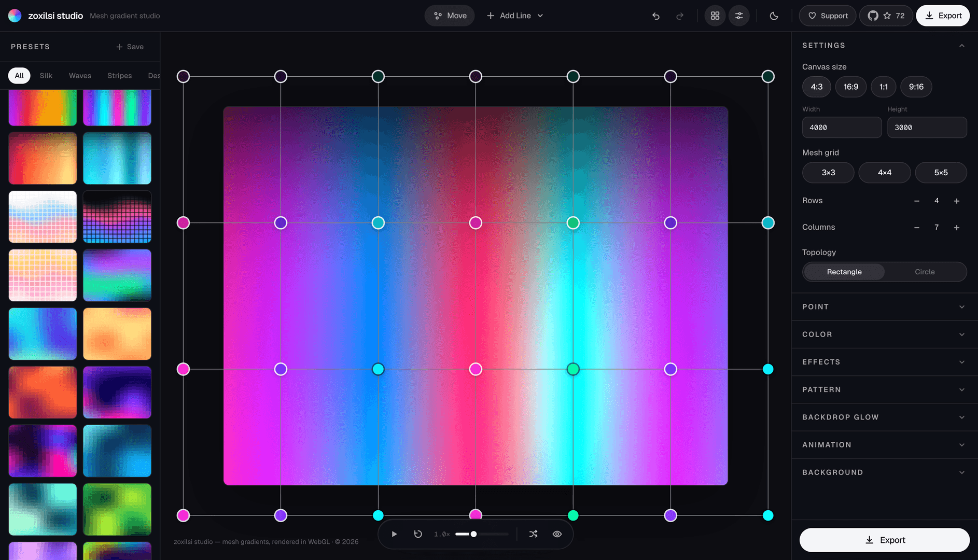Screen dimensions: 978x560
Task: Adjust the animation speed slider
Action: coord(481,534)
